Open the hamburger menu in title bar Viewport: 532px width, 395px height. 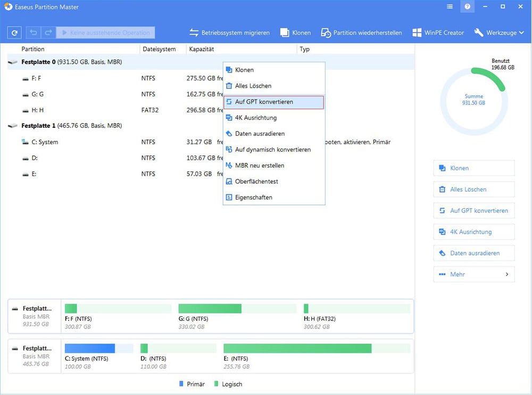450,6
